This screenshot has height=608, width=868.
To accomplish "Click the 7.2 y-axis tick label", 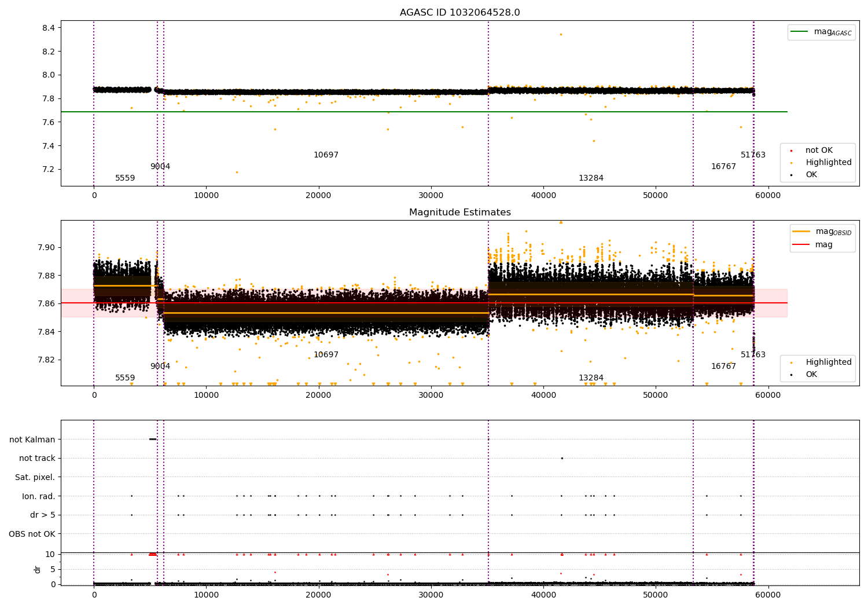I will [49, 170].
